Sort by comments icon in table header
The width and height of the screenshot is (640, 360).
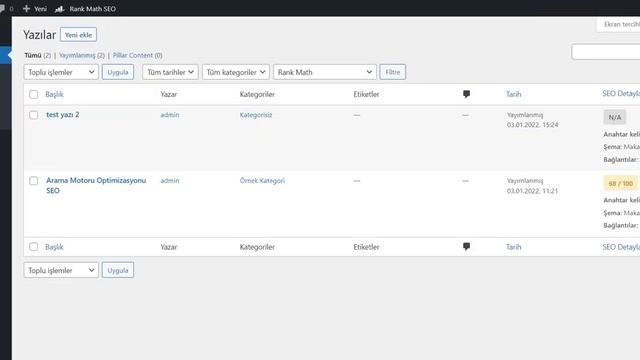click(467, 94)
